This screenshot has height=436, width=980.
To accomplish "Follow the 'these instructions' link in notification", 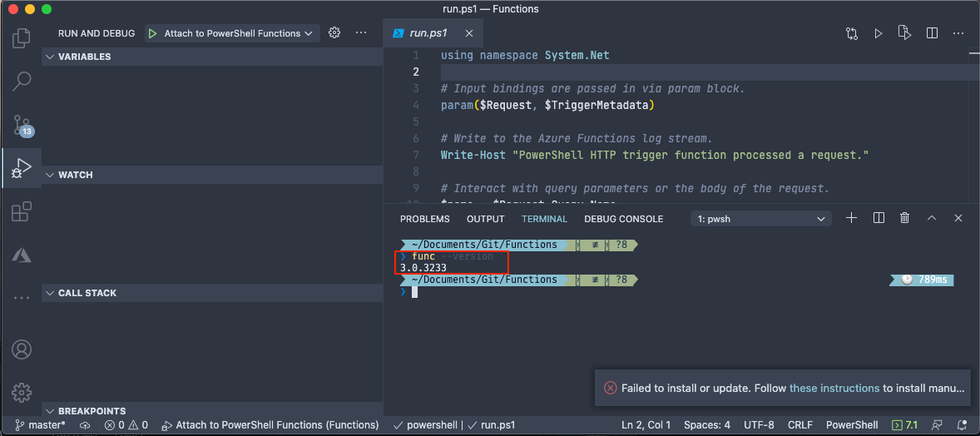I will click(x=834, y=388).
